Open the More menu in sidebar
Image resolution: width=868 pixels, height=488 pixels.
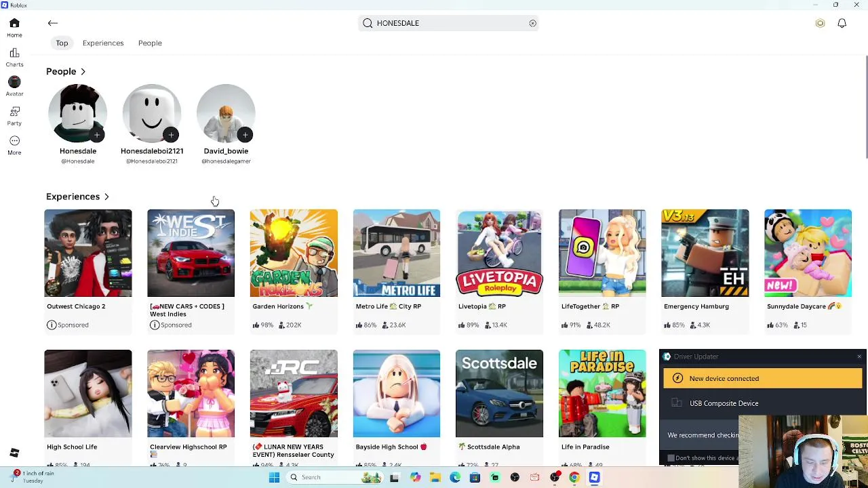pyautogui.click(x=14, y=144)
